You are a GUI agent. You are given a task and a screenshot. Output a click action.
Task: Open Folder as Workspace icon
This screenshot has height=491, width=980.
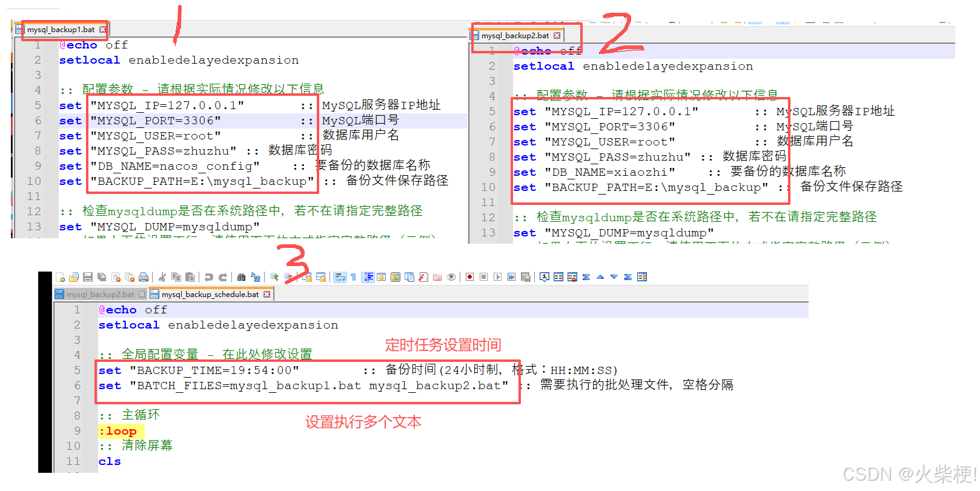click(437, 277)
